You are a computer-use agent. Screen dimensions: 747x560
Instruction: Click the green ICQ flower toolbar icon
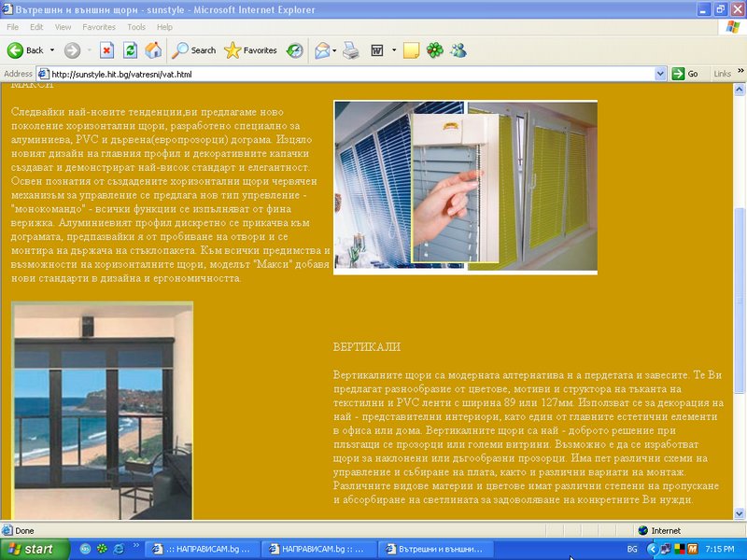pos(434,50)
